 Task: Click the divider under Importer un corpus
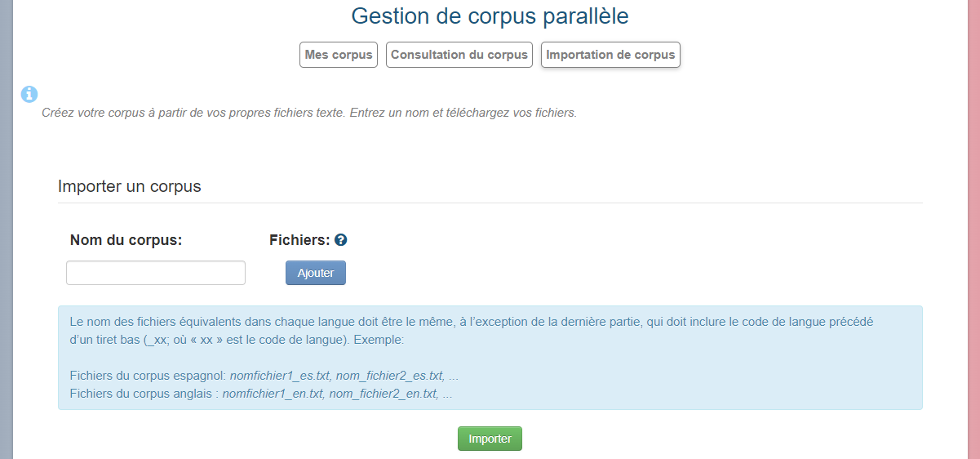[490, 203]
